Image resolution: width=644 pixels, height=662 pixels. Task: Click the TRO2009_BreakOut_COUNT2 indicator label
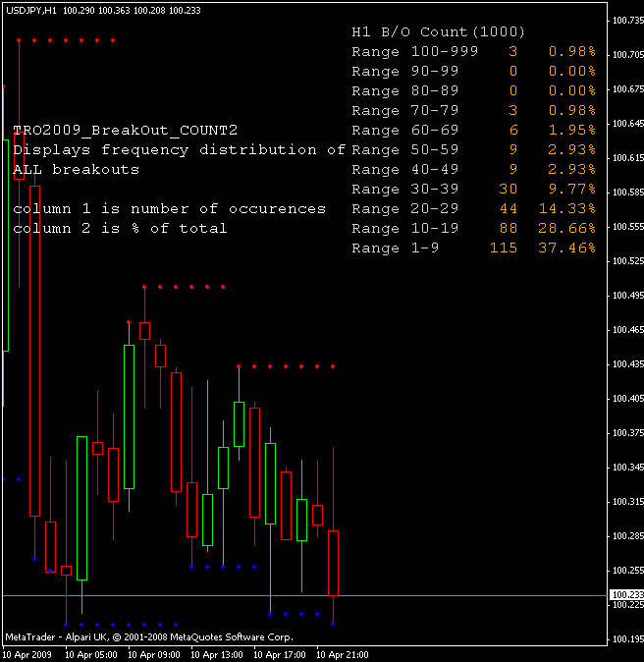coord(125,130)
